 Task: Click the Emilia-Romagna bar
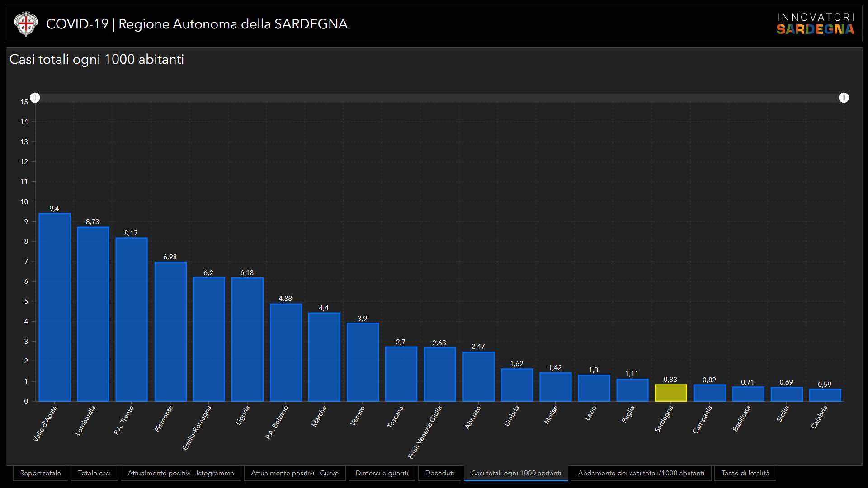click(x=209, y=339)
